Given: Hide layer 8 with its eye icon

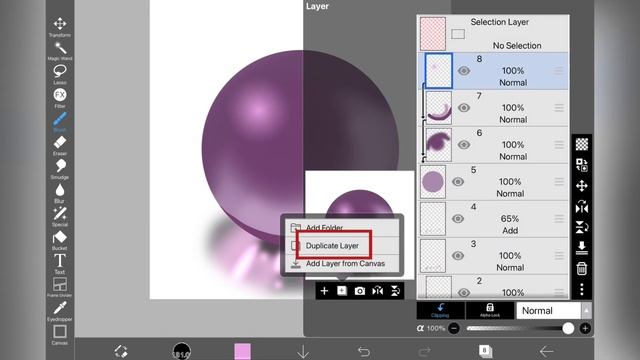Looking at the screenshot, I should [x=464, y=71].
